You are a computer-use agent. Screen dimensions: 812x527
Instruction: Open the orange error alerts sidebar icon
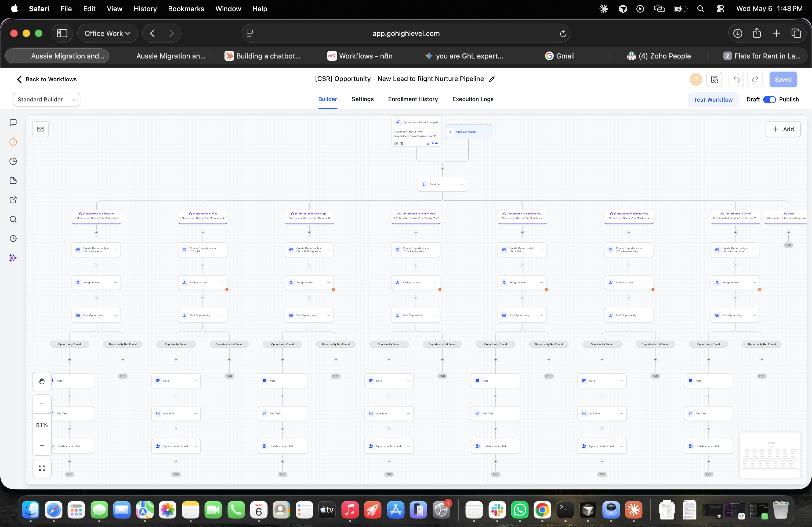[x=13, y=142]
